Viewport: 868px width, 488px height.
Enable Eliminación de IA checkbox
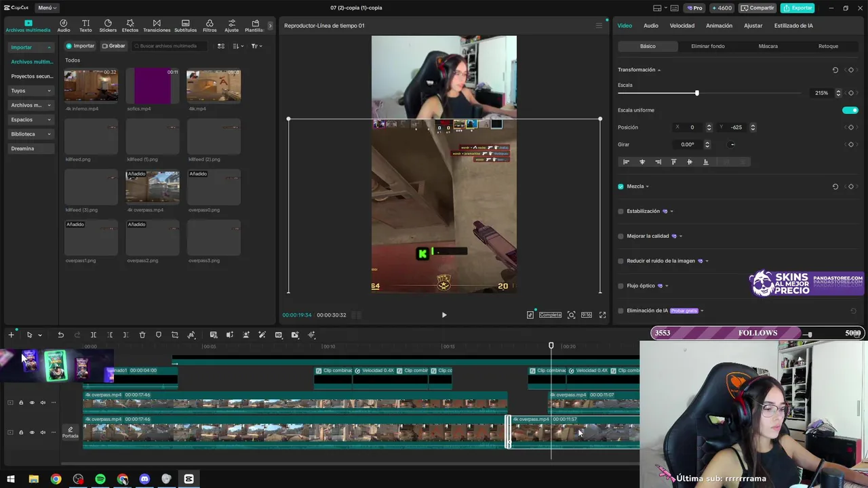pos(620,310)
